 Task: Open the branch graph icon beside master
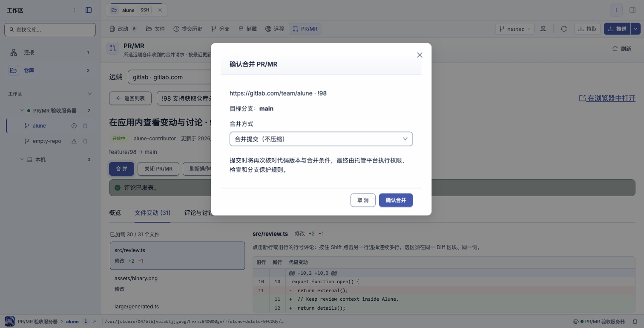pyautogui.click(x=543, y=29)
